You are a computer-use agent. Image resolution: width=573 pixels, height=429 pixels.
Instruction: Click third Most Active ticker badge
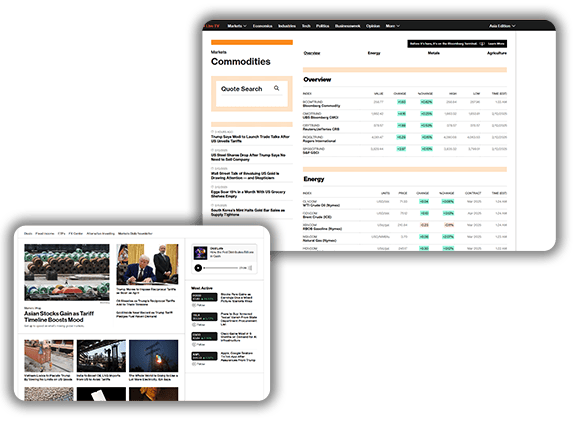[204, 336]
